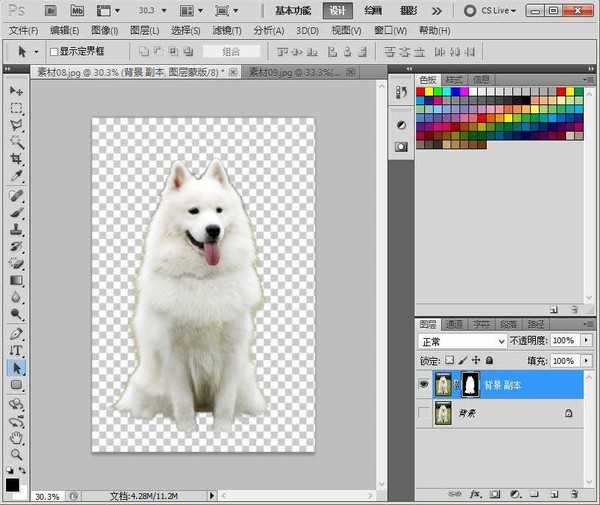Pick the Rectangular Marquee tool

tap(16, 108)
